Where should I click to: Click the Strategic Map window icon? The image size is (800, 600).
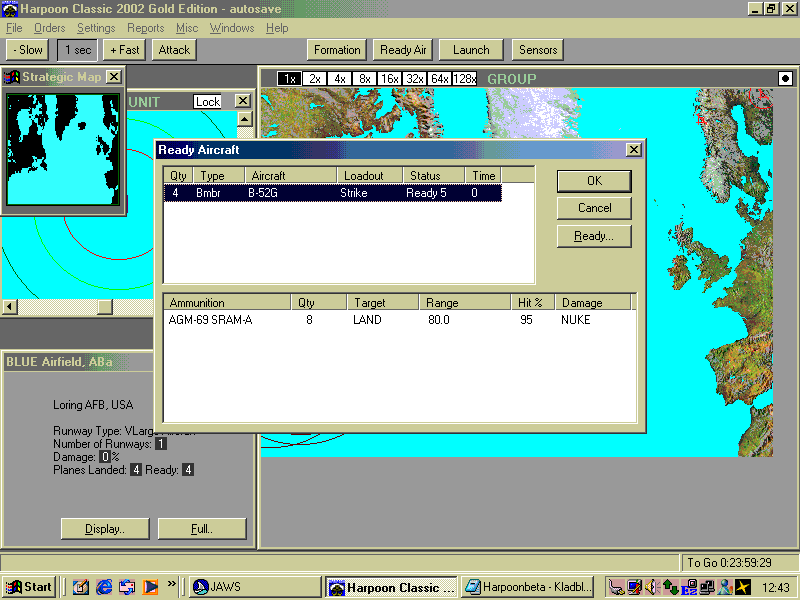coord(11,77)
